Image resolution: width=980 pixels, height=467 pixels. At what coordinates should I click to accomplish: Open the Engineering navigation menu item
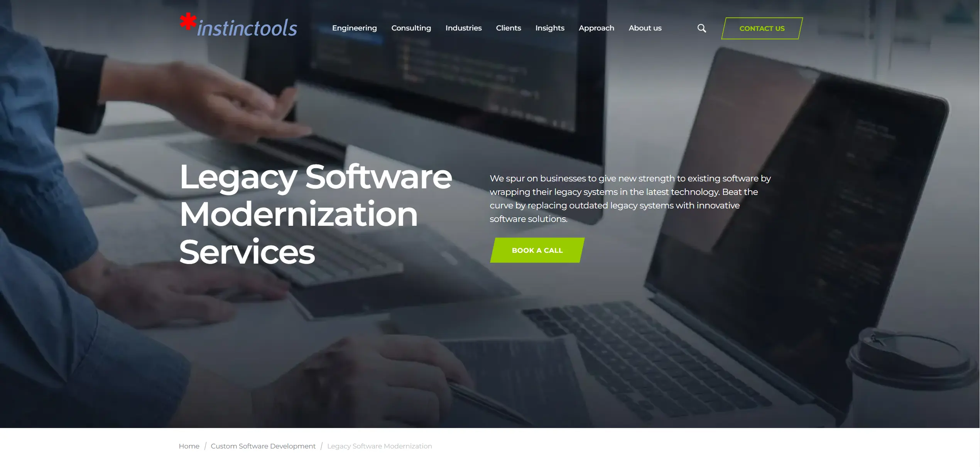point(354,28)
